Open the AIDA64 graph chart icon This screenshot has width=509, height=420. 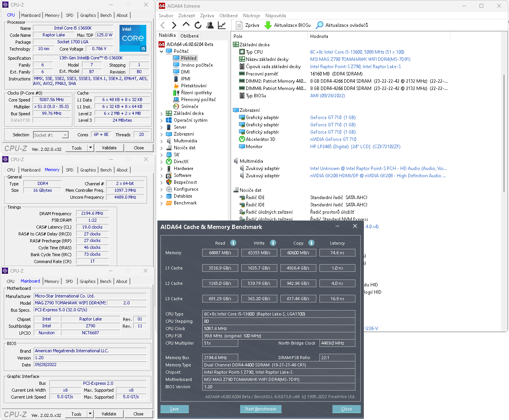point(222,25)
